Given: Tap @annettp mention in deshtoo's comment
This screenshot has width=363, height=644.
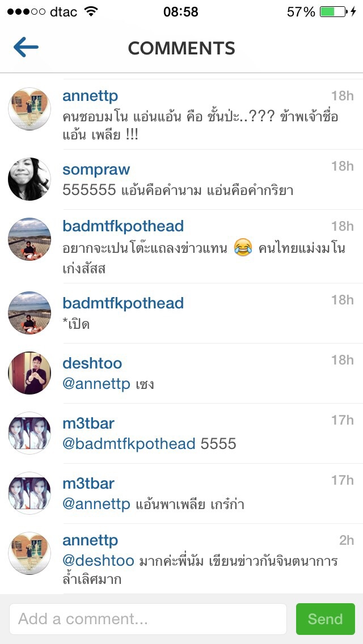Looking at the screenshot, I should (96, 385).
